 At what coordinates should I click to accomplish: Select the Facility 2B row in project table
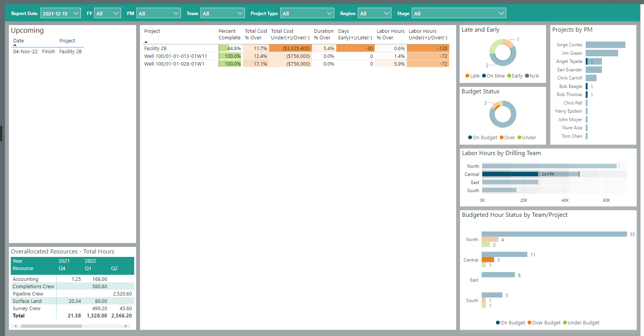tap(155, 49)
